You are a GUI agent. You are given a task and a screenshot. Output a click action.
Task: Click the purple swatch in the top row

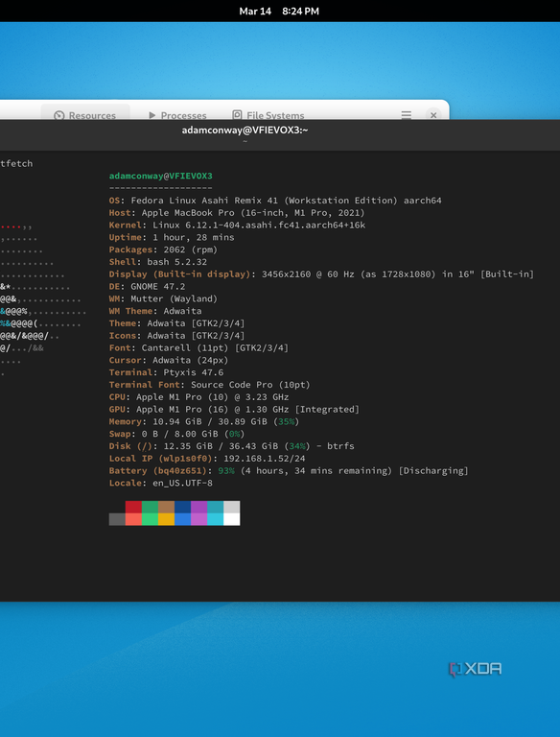198,507
